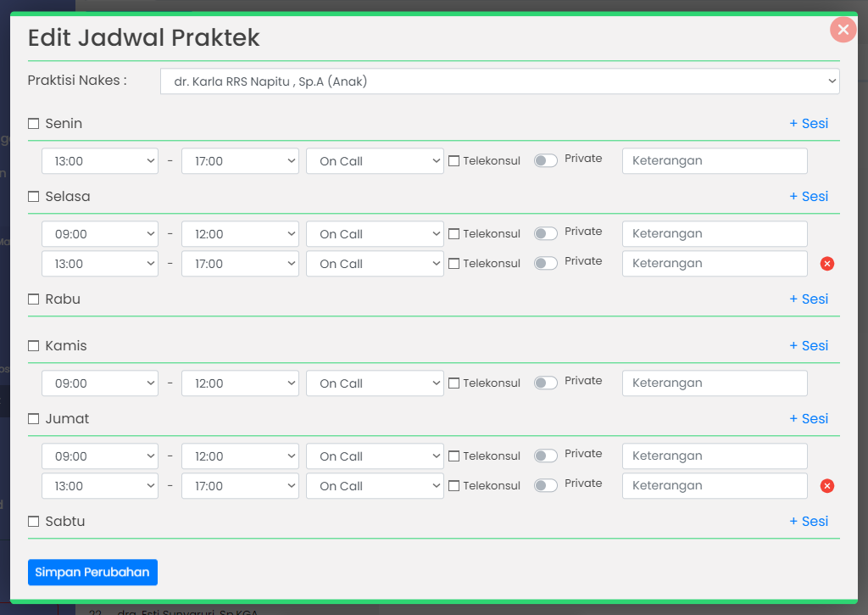Screen dimensions: 868x615
Task: Open the Praktisi Nakes dropdown
Action: click(x=499, y=81)
